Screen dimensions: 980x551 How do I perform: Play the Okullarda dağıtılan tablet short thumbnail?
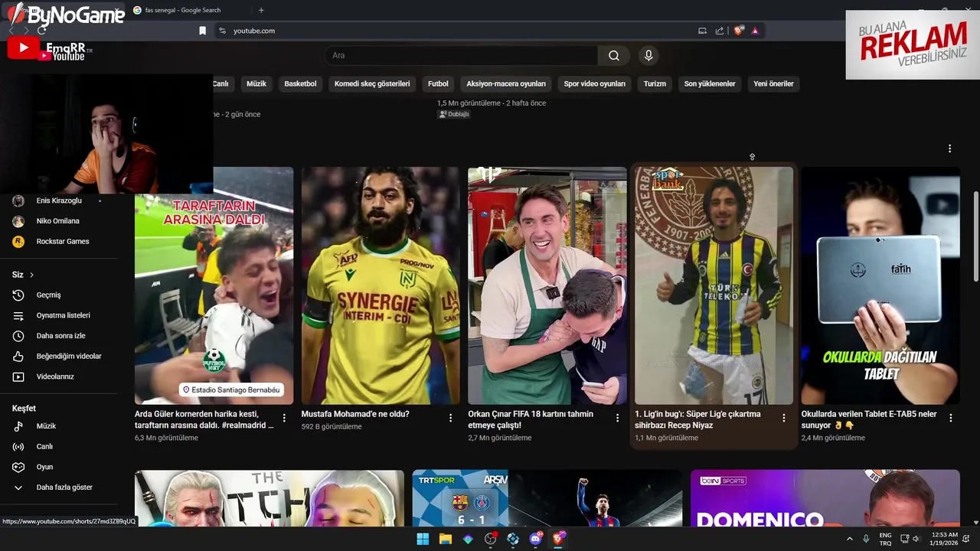point(880,285)
